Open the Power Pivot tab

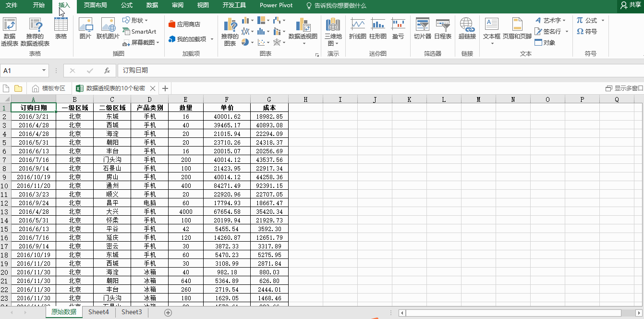(276, 5)
